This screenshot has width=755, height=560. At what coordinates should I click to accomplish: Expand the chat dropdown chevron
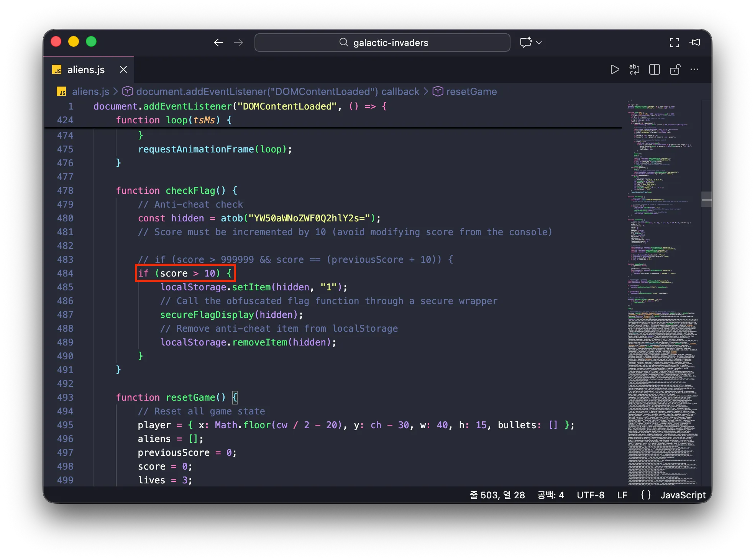point(539,43)
